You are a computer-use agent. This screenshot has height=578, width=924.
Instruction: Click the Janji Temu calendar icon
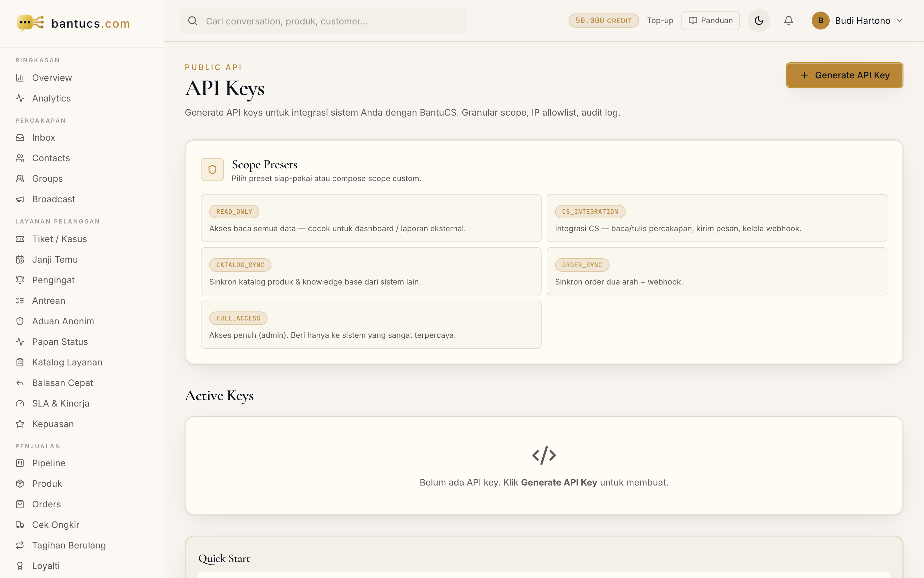(20, 259)
